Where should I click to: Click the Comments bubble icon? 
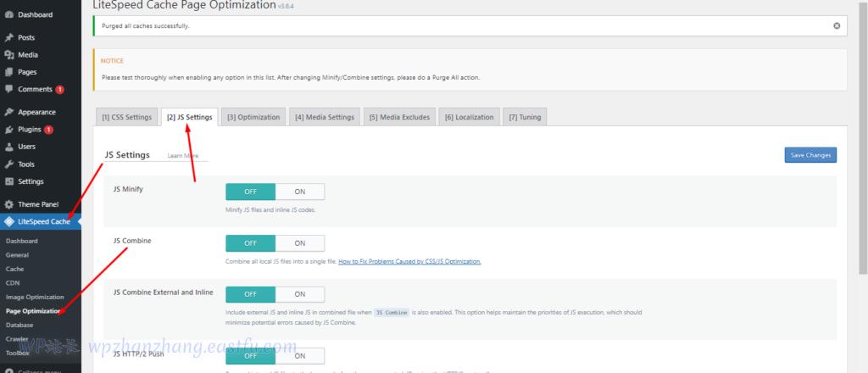[x=8, y=89]
